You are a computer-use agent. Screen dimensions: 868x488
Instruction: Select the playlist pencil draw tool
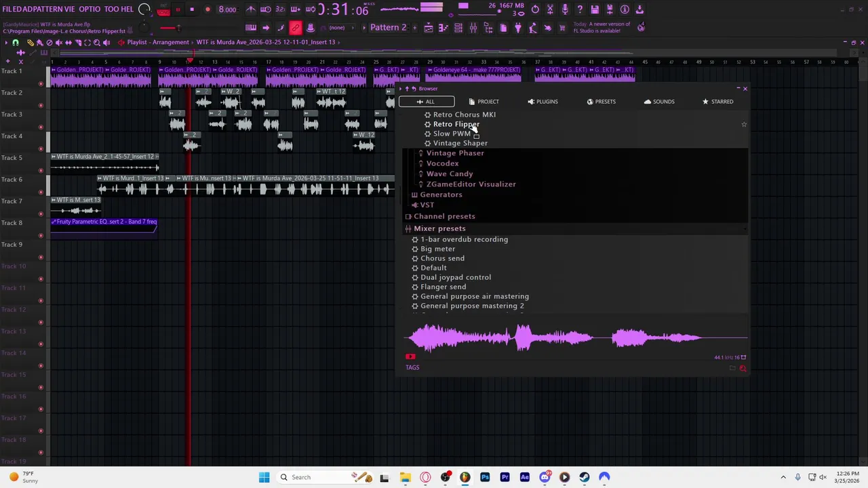[x=30, y=43]
